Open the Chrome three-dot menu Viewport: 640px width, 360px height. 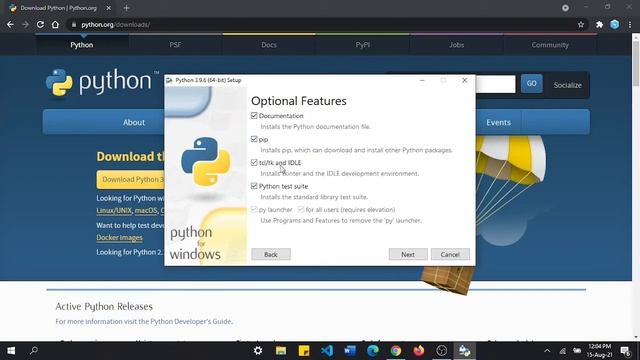point(630,24)
